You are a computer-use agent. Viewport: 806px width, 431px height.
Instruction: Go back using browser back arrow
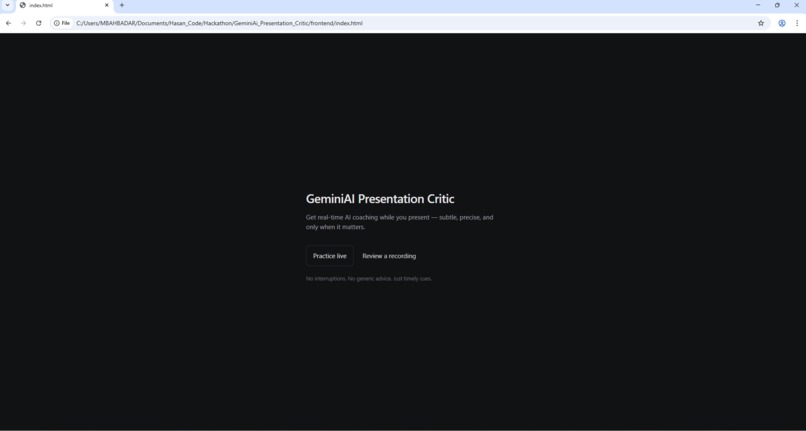pyautogui.click(x=8, y=23)
